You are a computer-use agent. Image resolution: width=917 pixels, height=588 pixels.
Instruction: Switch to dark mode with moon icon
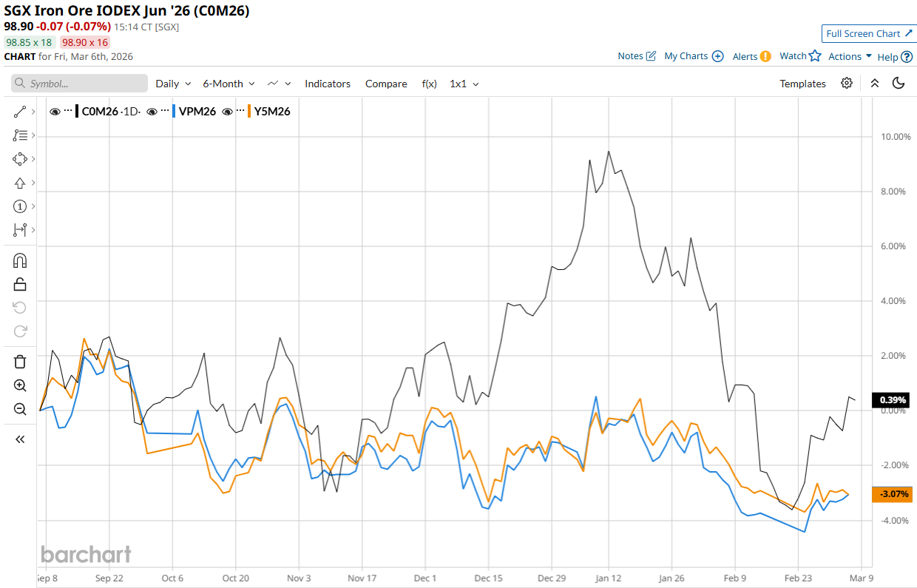[x=899, y=83]
